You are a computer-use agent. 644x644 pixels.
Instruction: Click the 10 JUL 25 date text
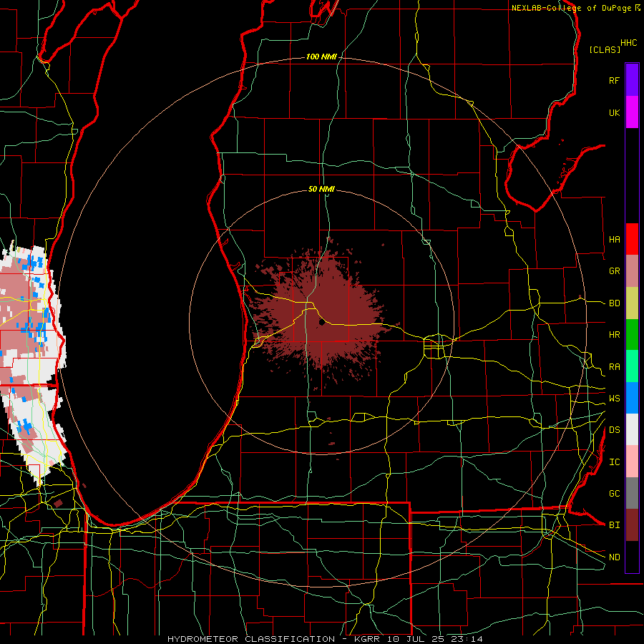[x=417, y=639]
